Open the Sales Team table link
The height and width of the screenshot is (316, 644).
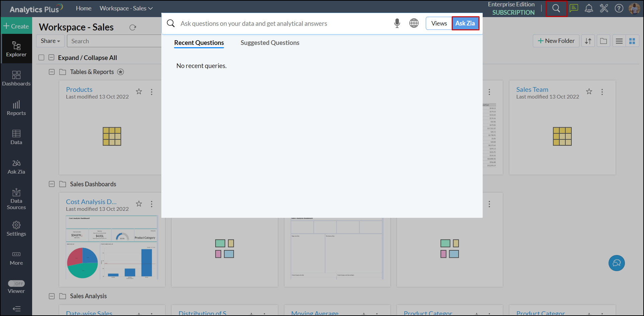pos(532,89)
